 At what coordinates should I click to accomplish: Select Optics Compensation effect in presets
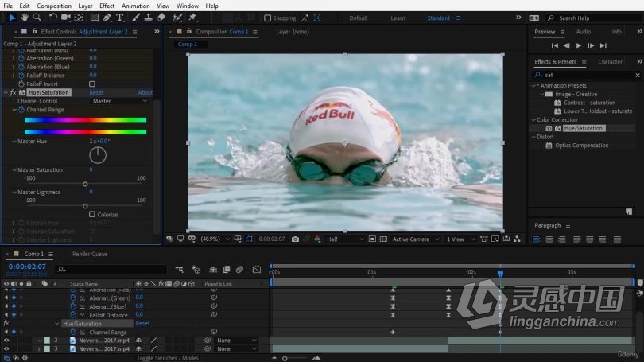(x=581, y=146)
